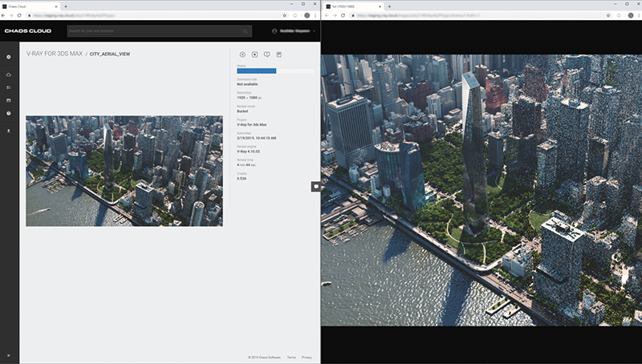Open Chrome menu in left browser window

click(x=315, y=15)
